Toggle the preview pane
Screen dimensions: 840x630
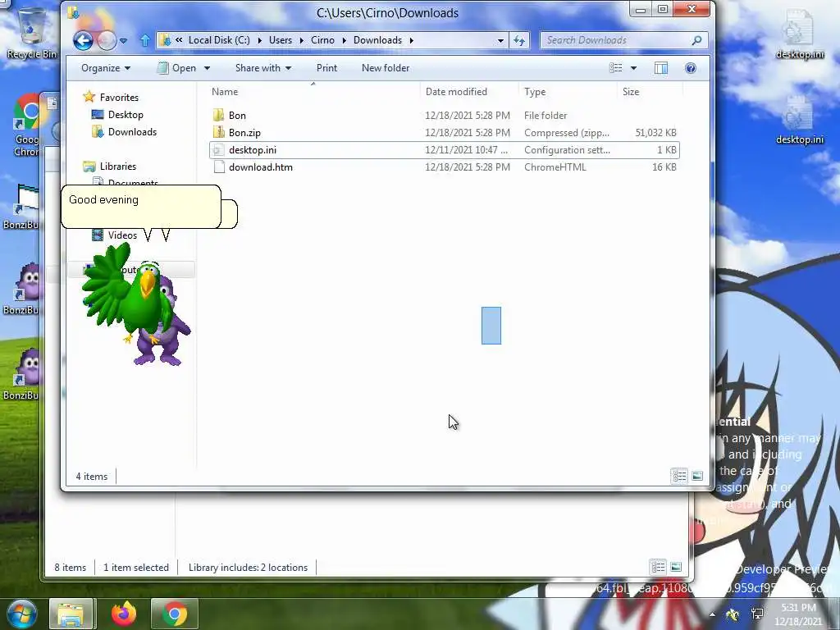[661, 68]
